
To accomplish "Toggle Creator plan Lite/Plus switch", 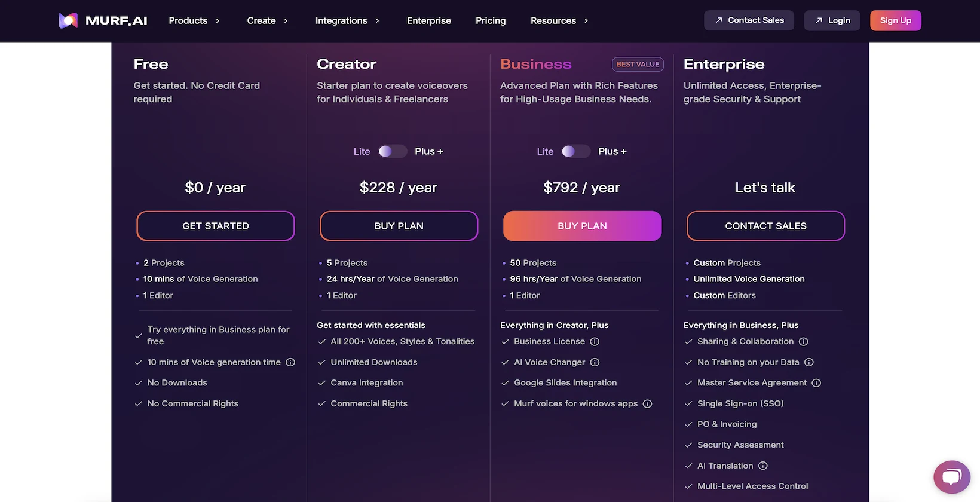I will point(393,152).
